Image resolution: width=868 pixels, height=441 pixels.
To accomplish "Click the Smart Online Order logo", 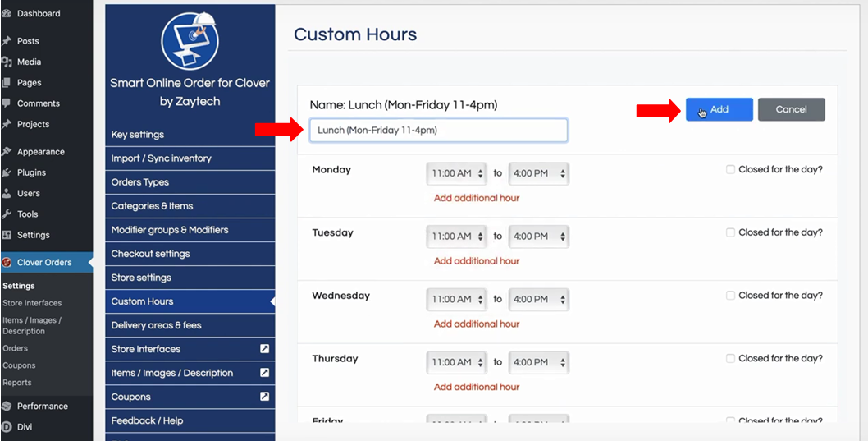I will [x=190, y=40].
